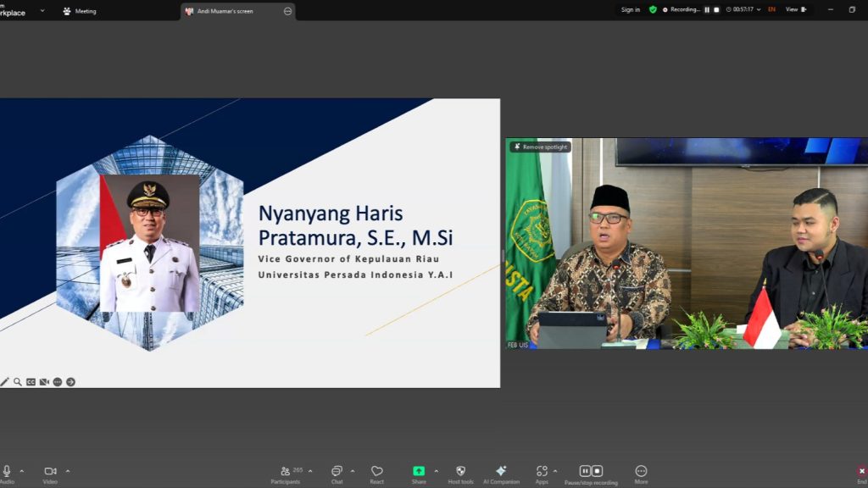
Task: Open the Chat panel
Action: pyautogui.click(x=337, y=471)
